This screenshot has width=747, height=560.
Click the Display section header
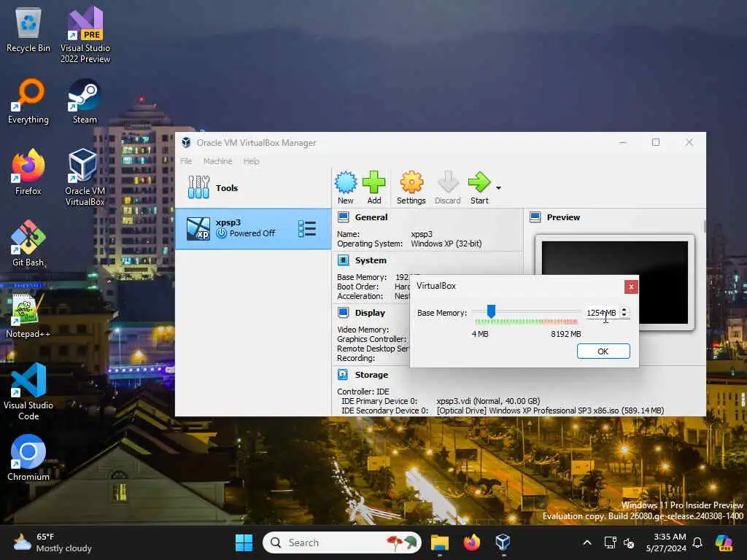[x=370, y=313]
